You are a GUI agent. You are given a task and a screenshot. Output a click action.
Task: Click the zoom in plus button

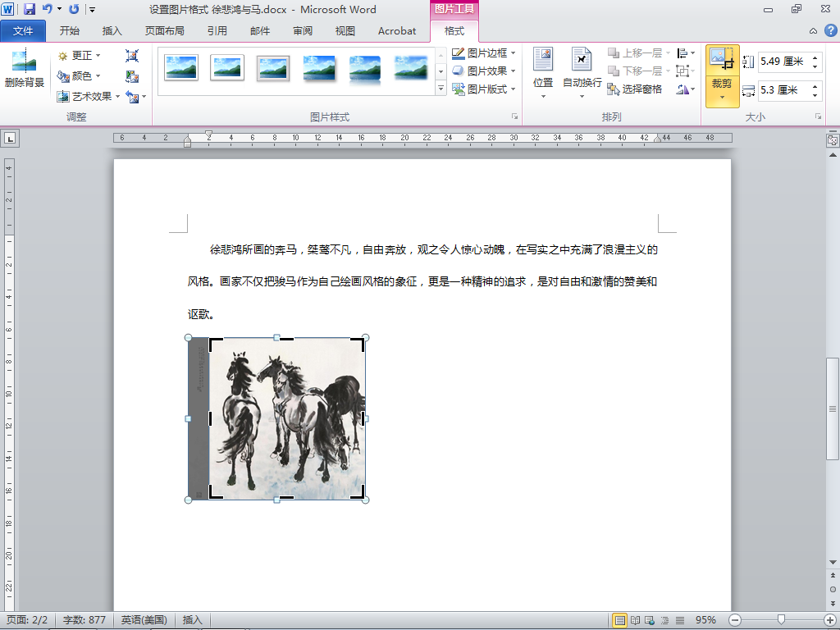(x=830, y=620)
